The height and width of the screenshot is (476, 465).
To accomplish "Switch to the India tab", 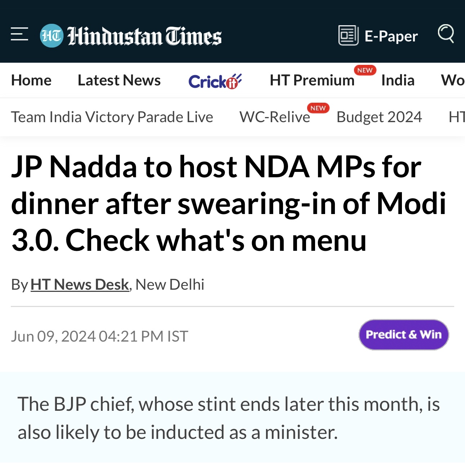I will (398, 80).
